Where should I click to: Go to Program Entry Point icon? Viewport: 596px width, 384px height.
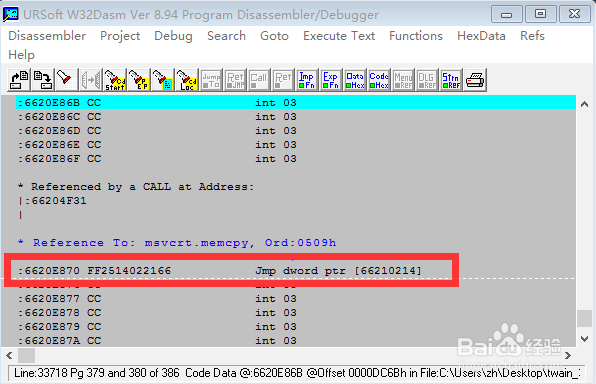138,80
